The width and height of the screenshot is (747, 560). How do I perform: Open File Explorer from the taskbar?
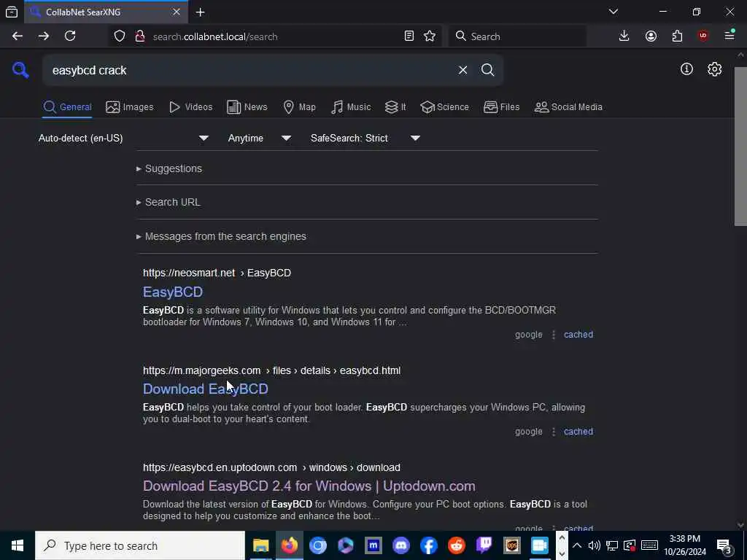coord(261,545)
